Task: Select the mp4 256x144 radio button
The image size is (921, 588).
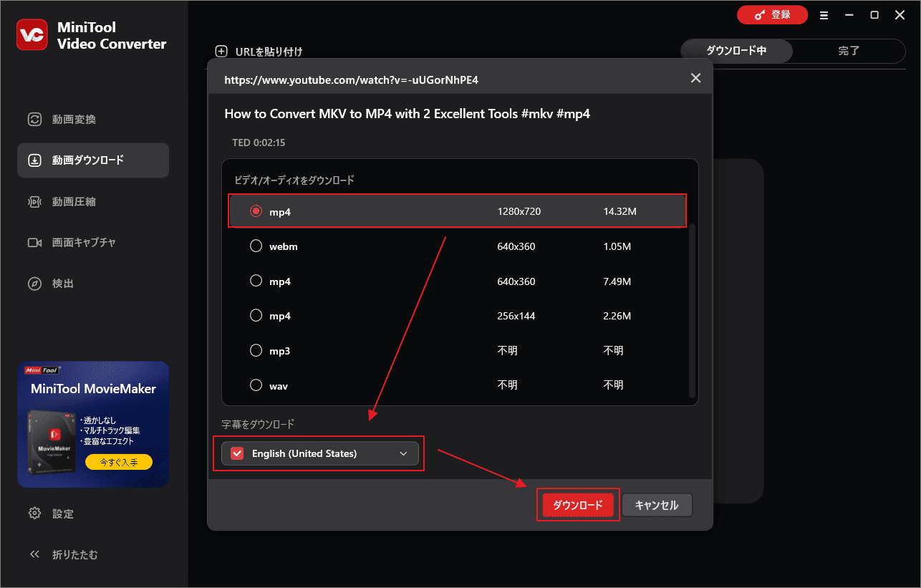Action: coord(256,315)
